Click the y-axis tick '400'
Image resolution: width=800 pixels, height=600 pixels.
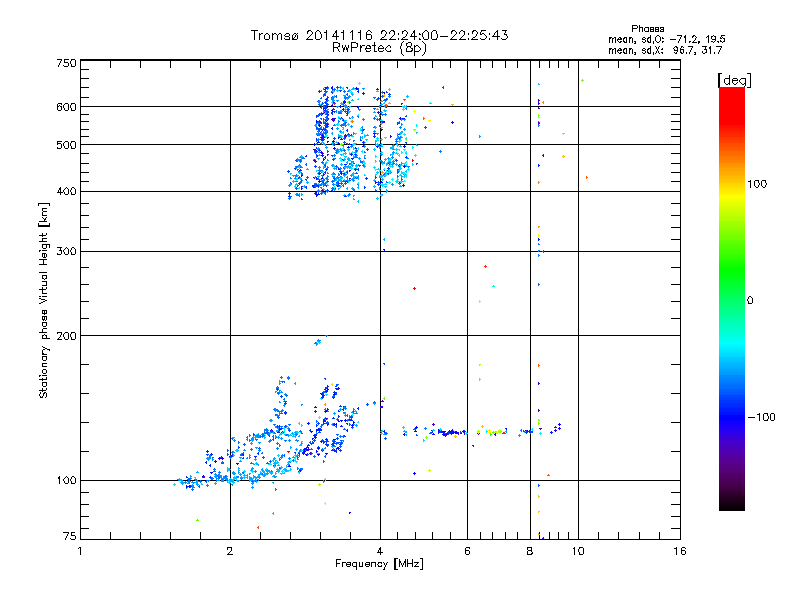coord(66,191)
